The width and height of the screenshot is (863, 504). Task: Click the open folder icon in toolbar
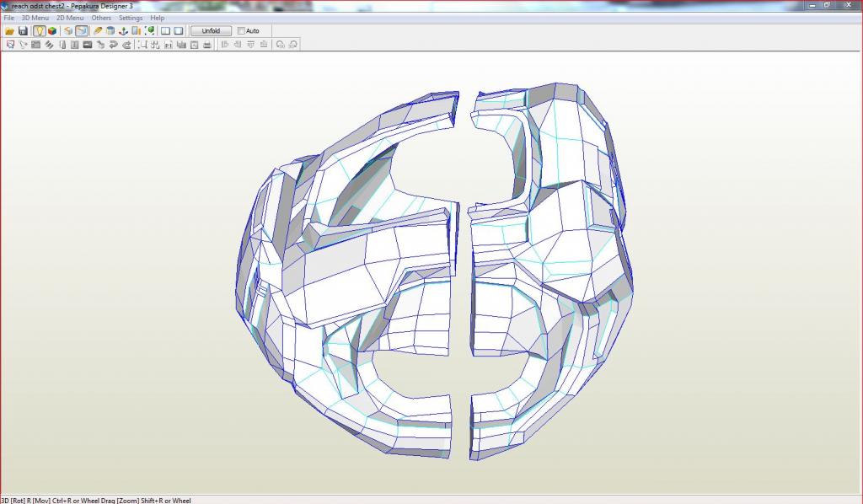point(10,31)
